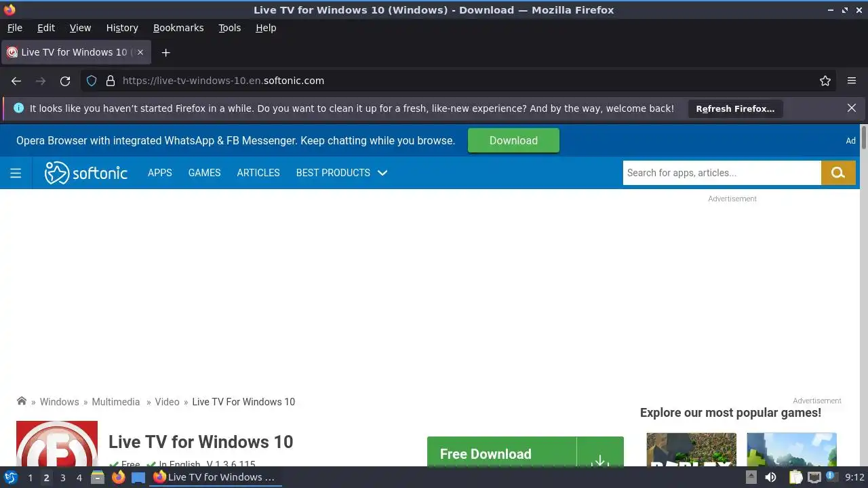Click the network connection tray icon

814,477
